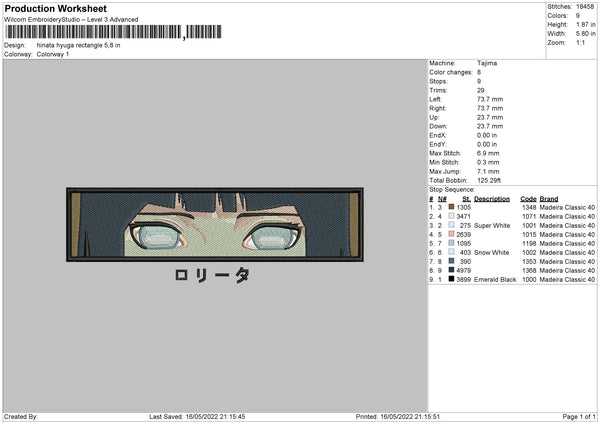This screenshot has height=424, width=600.
Task: Click the 'Snow White' description
Action: [491, 253]
